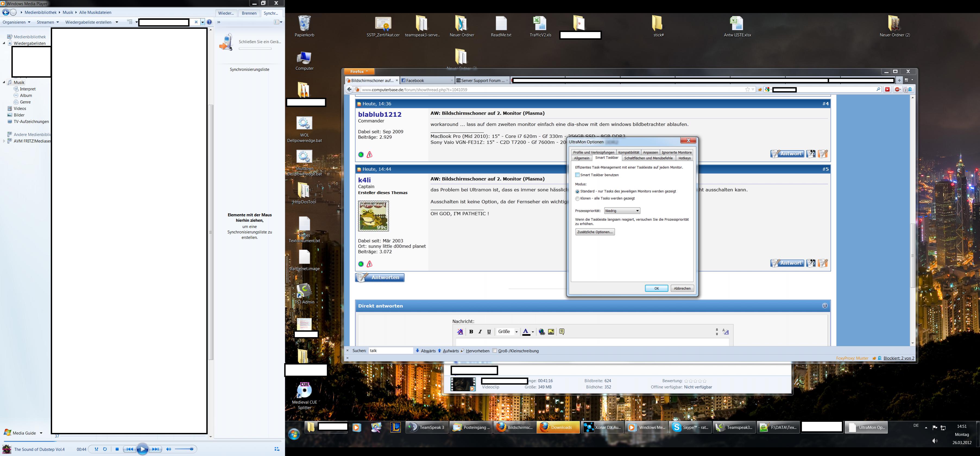The width and height of the screenshot is (980, 456).
Task: Open the Prozesspriorität dropdown
Action: coord(622,211)
